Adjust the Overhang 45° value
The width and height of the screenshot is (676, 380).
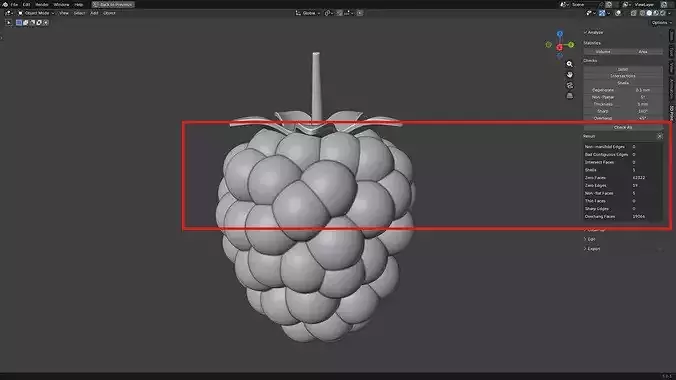pos(643,118)
